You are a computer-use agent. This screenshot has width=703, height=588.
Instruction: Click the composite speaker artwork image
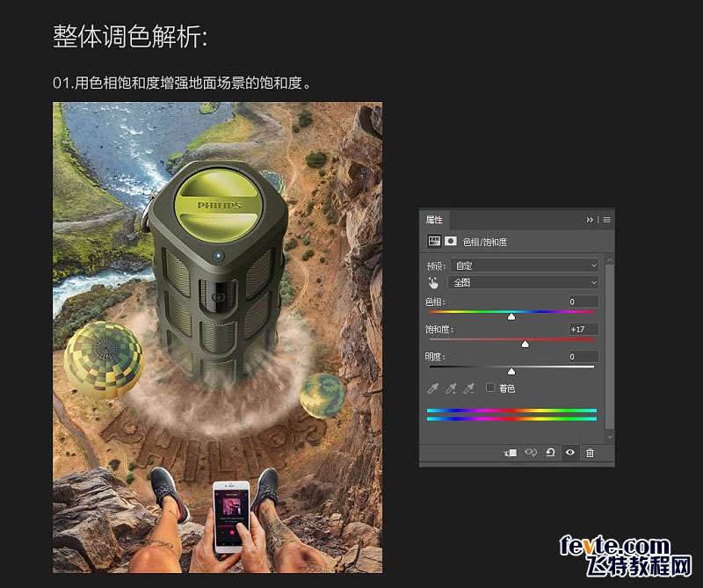pyautogui.click(x=217, y=338)
